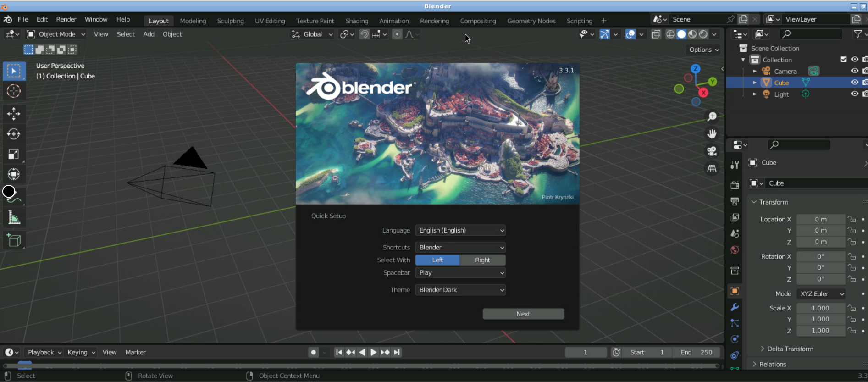The width and height of the screenshot is (868, 382).
Task: Select the Rotate tool
Action: pos(14,134)
